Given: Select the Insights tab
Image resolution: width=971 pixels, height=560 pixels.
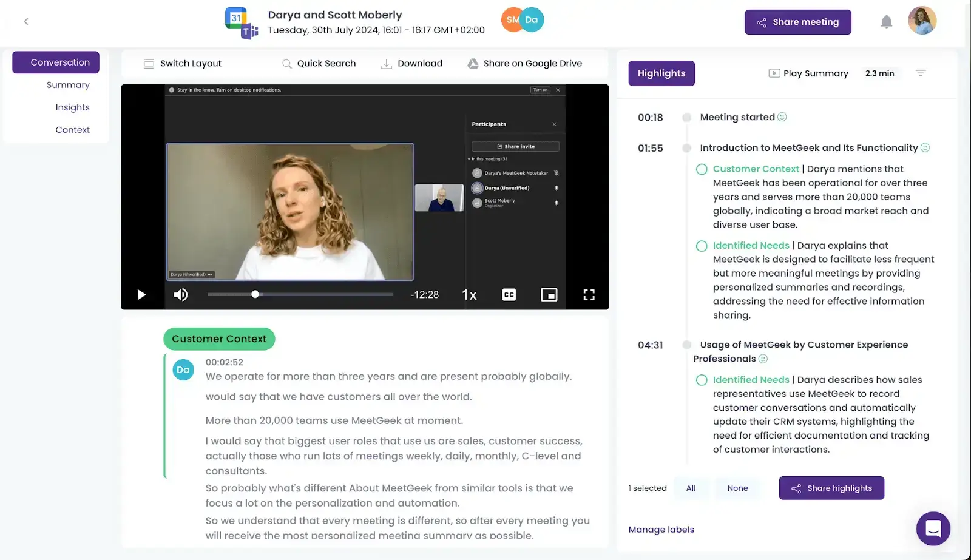Looking at the screenshot, I should click(72, 107).
